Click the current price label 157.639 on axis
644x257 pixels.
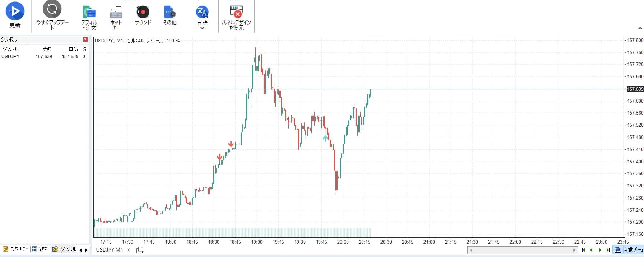(635, 89)
